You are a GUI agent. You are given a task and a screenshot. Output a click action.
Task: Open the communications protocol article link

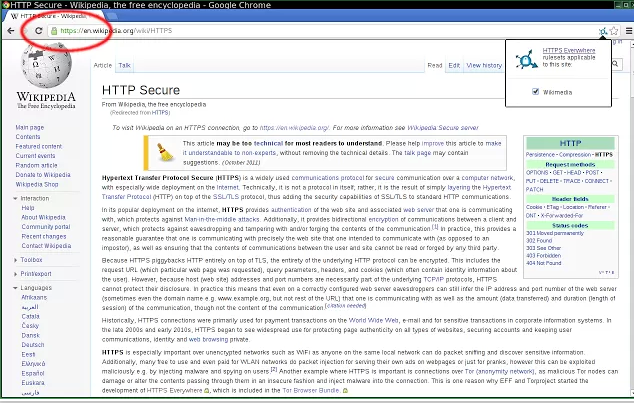328,178
